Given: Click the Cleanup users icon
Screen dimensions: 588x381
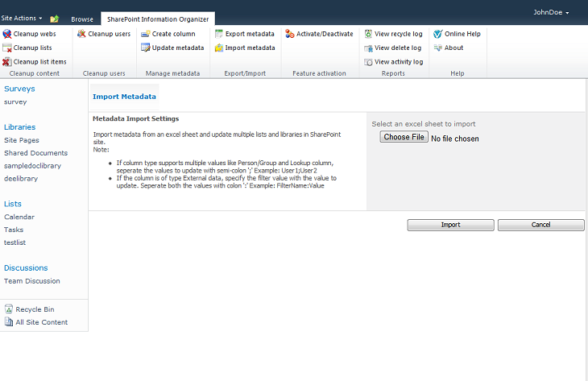Looking at the screenshot, I should [x=81, y=34].
